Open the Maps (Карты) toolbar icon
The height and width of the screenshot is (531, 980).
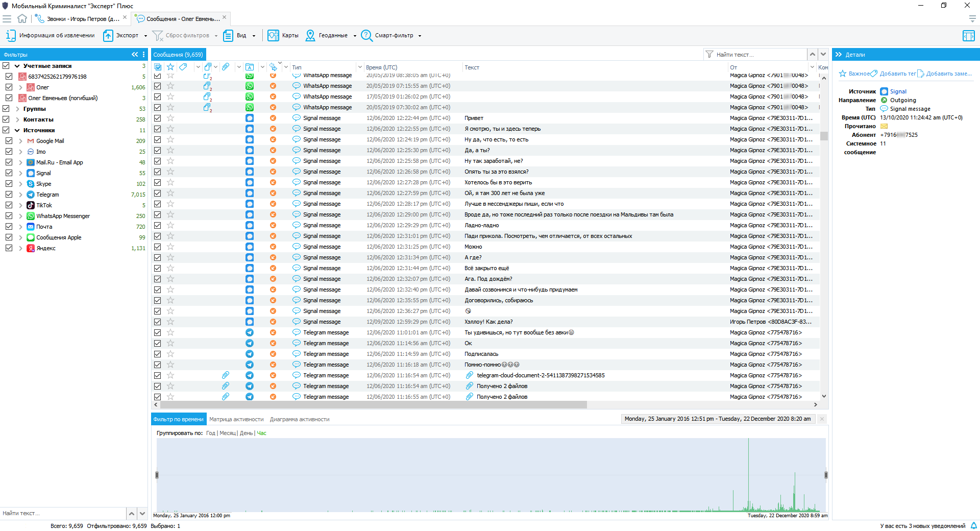[x=274, y=35]
